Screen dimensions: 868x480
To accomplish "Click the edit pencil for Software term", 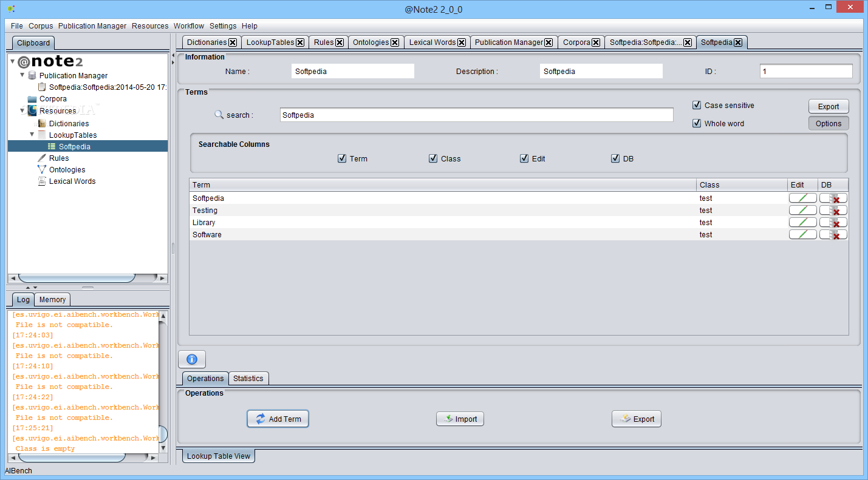I will coord(803,234).
